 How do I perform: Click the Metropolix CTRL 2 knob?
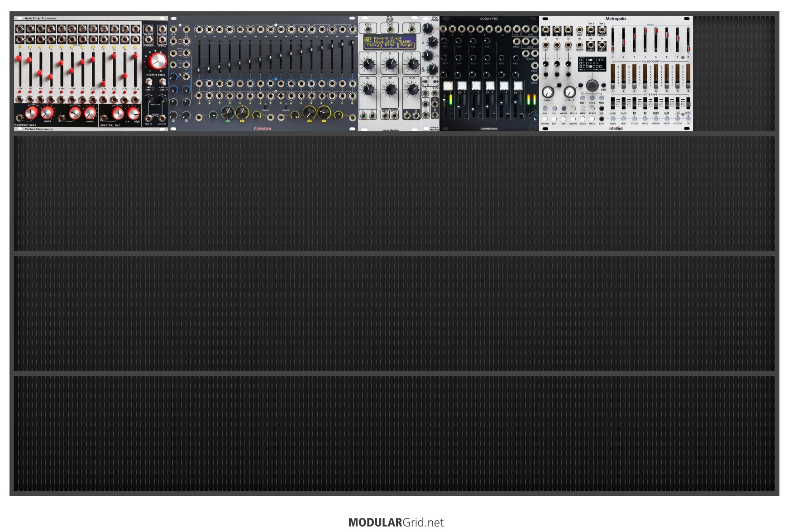(569, 92)
